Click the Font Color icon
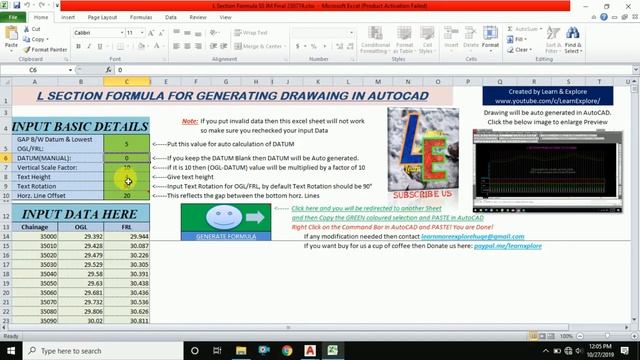This screenshot has height=360, width=640. [x=156, y=46]
